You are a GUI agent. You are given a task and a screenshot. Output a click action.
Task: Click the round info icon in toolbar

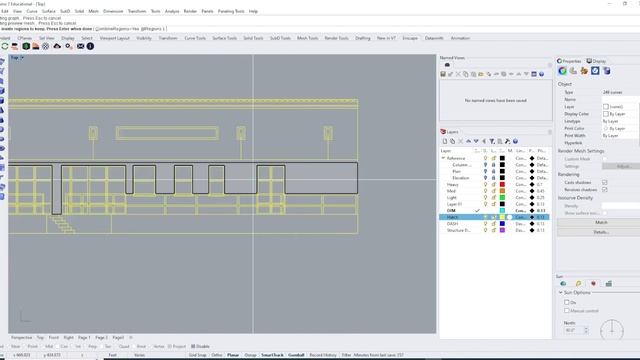point(90,46)
